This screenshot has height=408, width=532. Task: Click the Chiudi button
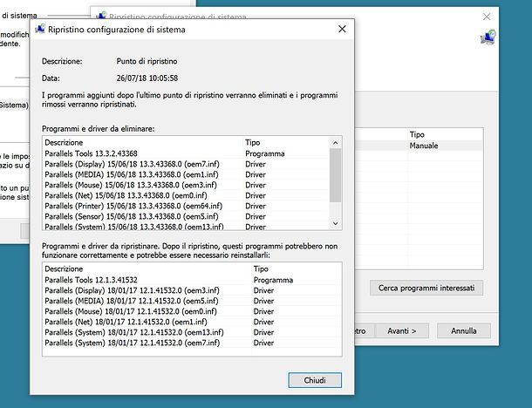click(315, 380)
